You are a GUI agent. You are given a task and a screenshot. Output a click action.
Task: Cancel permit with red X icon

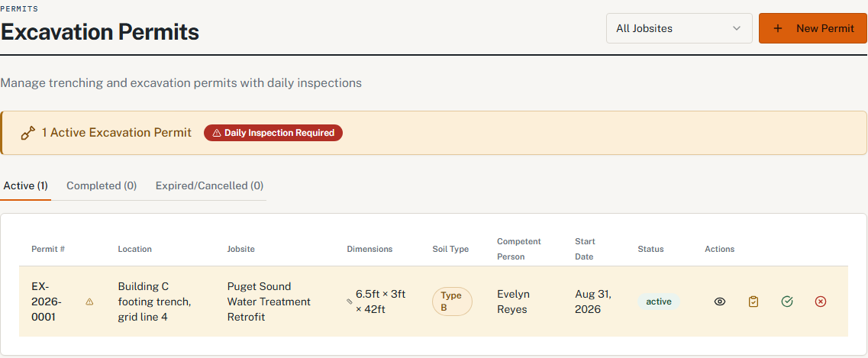pos(821,302)
